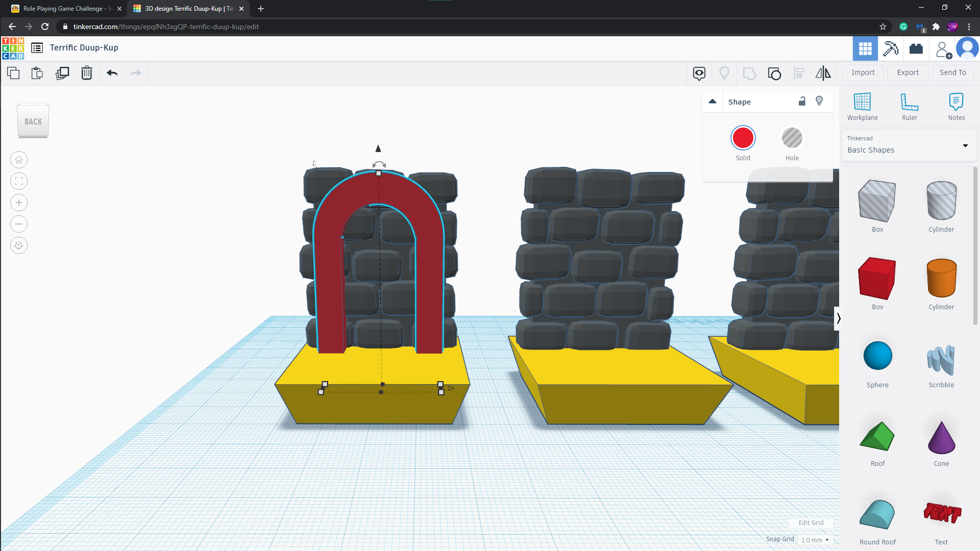
Task: Click the Fit all in view button
Action: pos(19,181)
